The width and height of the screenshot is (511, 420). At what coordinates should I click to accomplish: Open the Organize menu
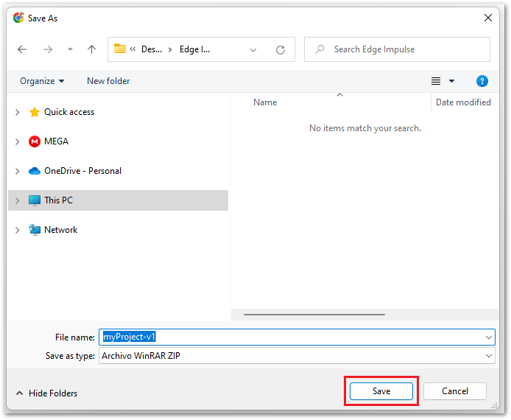point(42,81)
